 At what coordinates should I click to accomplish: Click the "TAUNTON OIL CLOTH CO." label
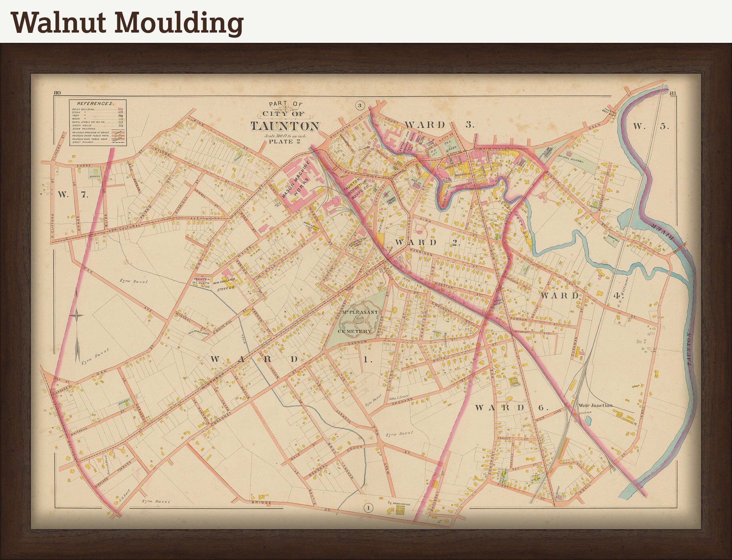[202, 283]
